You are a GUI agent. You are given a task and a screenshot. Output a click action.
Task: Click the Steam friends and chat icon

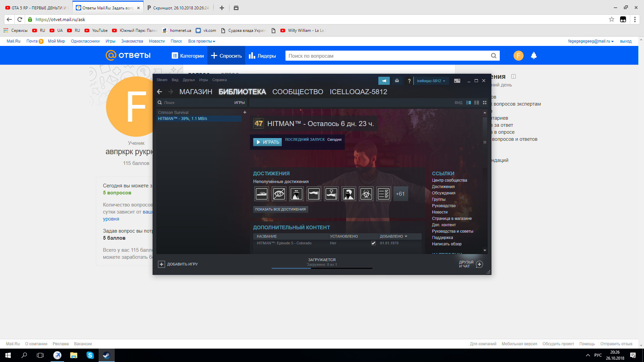(x=479, y=264)
